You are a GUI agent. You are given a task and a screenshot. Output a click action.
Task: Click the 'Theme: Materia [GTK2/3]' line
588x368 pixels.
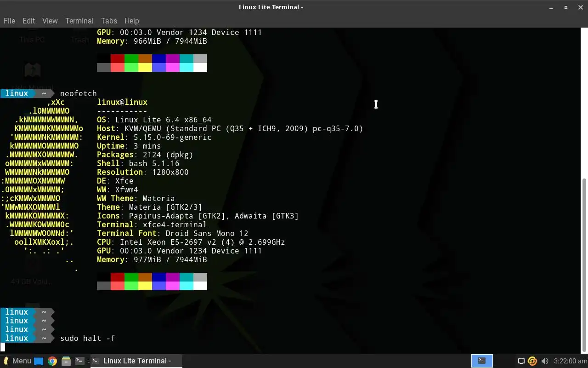tap(149, 207)
